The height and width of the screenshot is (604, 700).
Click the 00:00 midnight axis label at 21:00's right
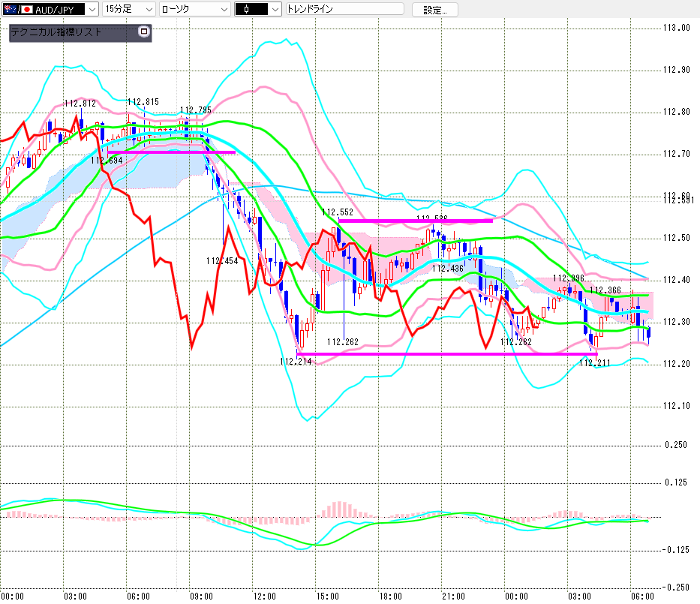[x=516, y=596]
